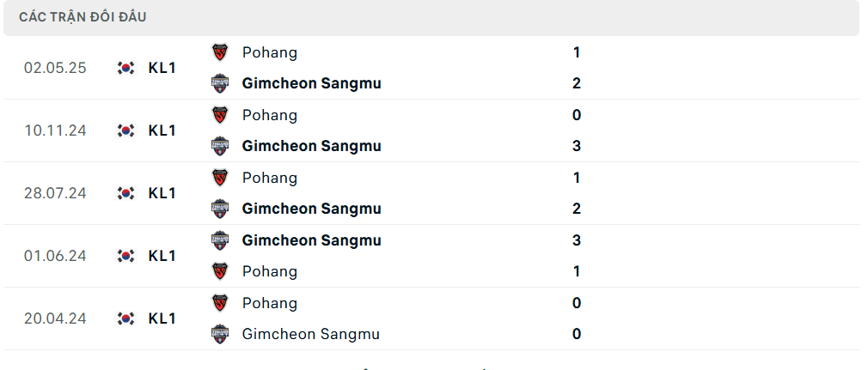Select Gimcheon Sangmu score 3 on 01.06.24

(577, 240)
